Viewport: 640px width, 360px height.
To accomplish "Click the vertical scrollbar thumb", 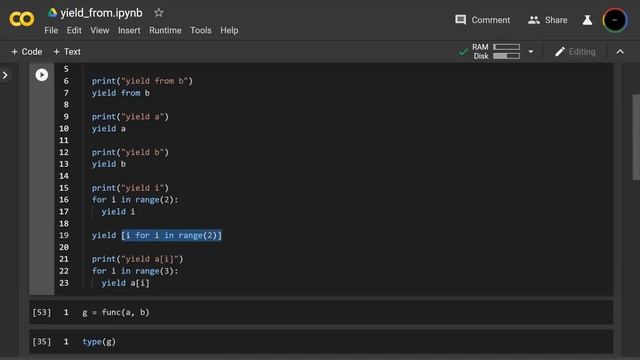I will (x=636, y=137).
